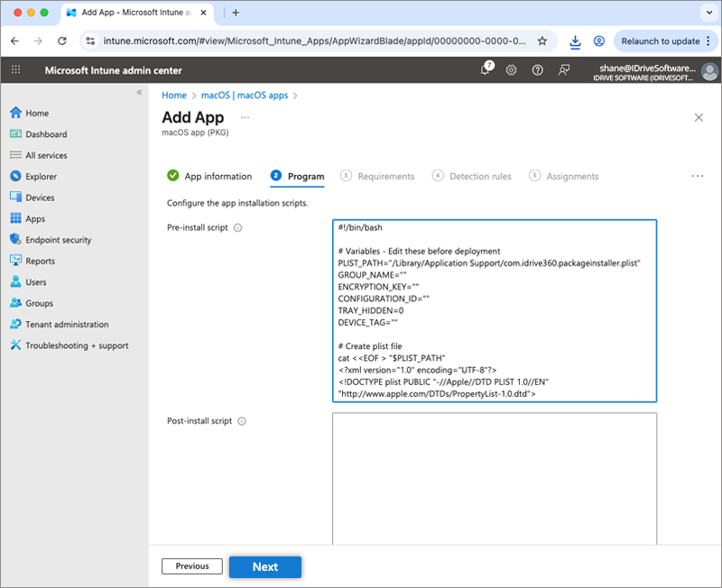Open the notifications bell icon
The height and width of the screenshot is (588, 722).
[486, 69]
